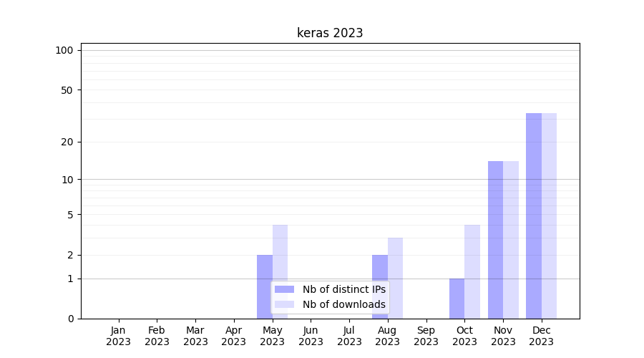
Task: Click the December downloads bar
Action: (x=549, y=215)
